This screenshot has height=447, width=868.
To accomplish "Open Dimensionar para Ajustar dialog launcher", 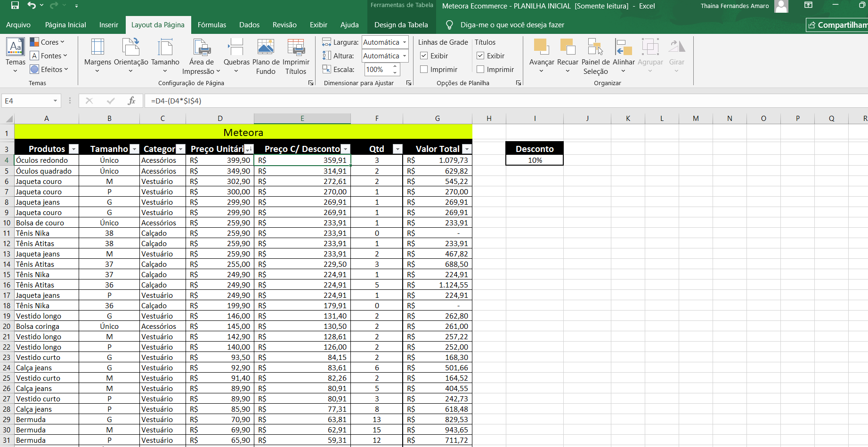I will tap(409, 83).
